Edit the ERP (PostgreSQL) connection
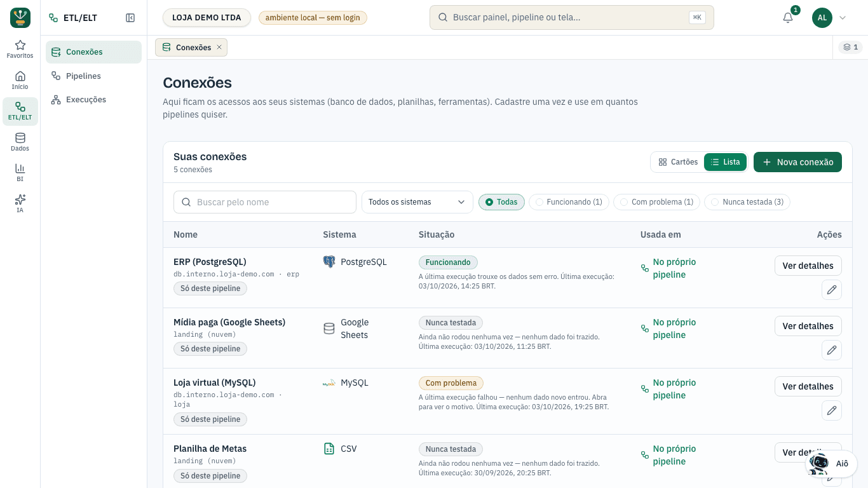The image size is (868, 488). [832, 290]
